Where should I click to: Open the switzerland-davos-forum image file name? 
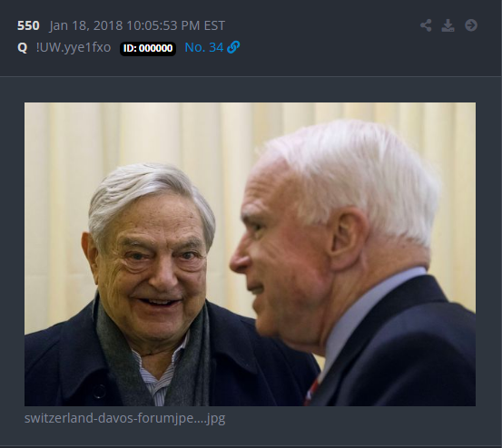tap(125, 418)
